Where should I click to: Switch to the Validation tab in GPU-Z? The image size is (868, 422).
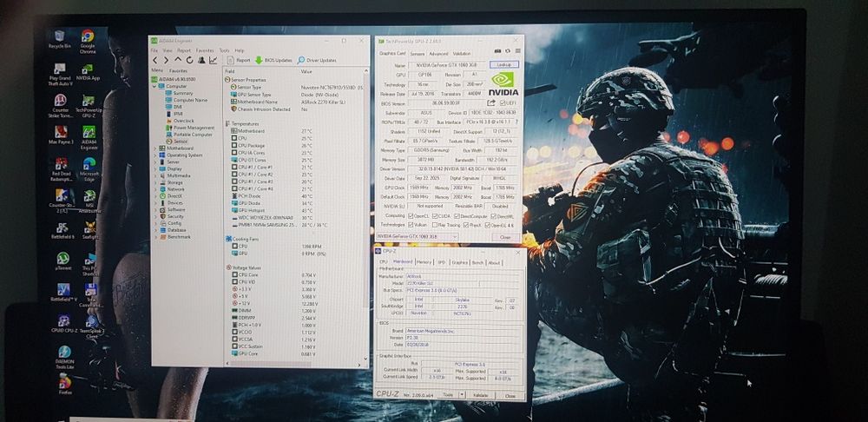(x=462, y=54)
